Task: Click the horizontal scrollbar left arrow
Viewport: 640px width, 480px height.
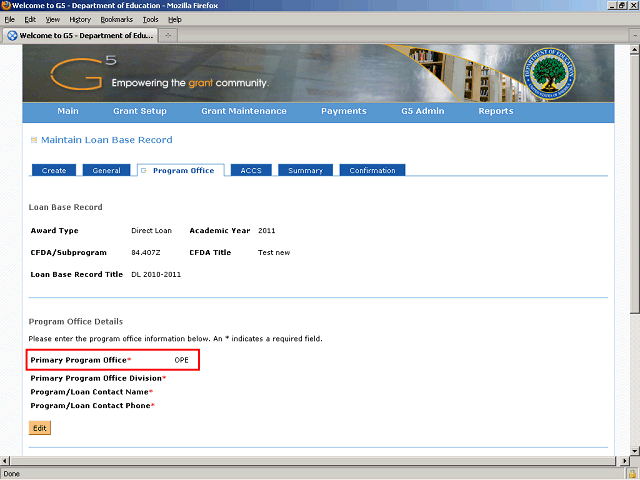Action: [x=5, y=461]
